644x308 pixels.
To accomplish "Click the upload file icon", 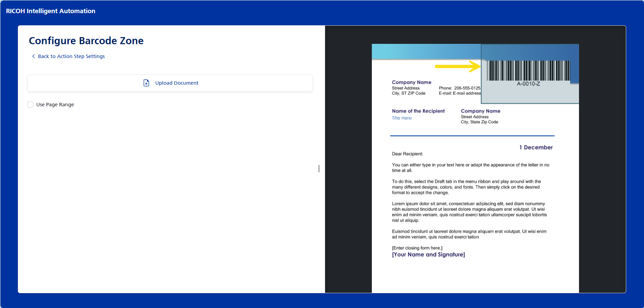I will (x=146, y=83).
